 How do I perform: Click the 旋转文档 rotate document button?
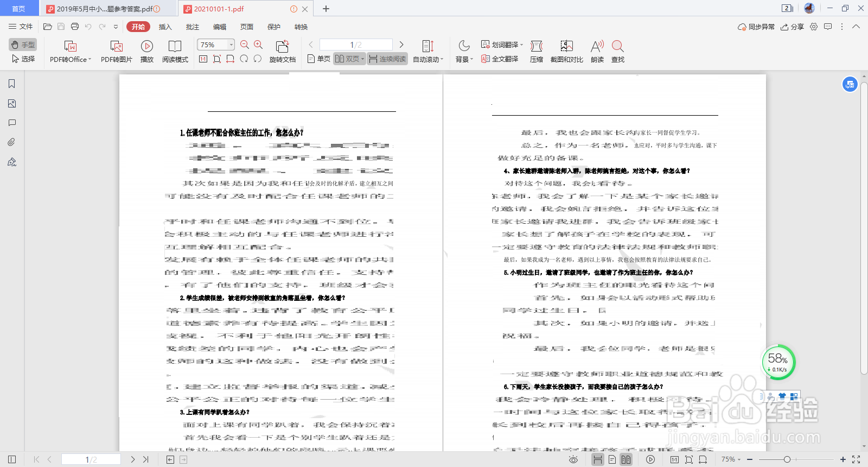click(x=282, y=52)
